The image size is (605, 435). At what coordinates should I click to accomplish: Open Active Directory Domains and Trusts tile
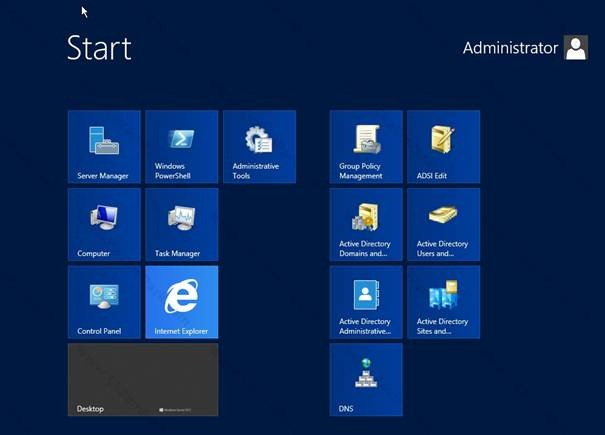(x=366, y=225)
